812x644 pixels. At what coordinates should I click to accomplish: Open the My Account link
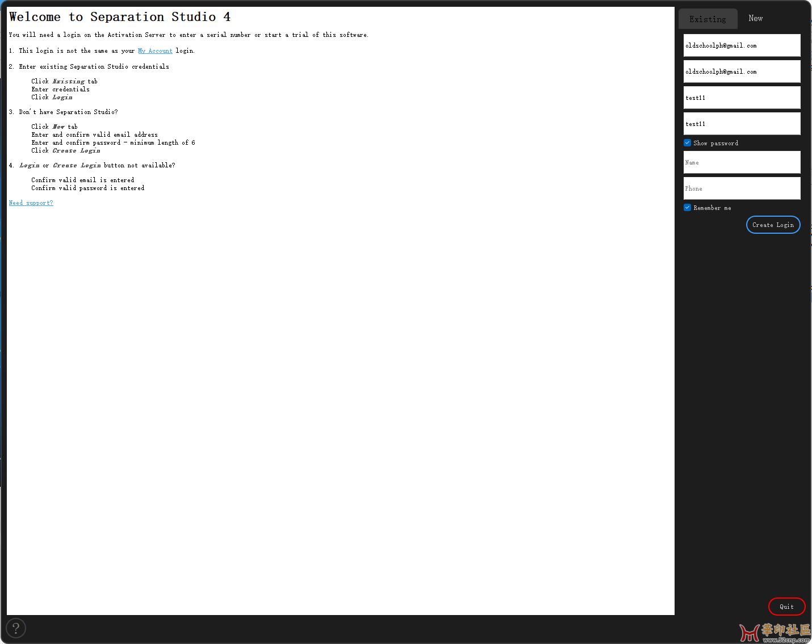(x=155, y=50)
